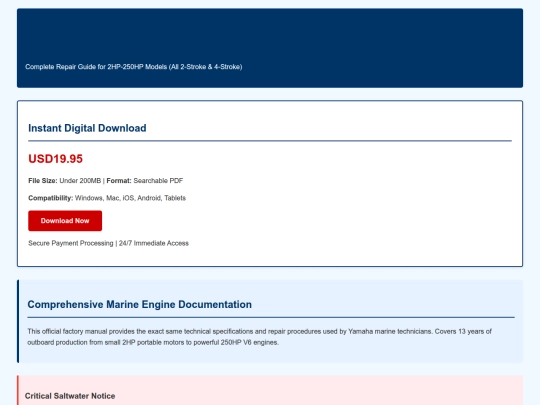Click the Critical Saltwater Notice heading

coord(70,396)
